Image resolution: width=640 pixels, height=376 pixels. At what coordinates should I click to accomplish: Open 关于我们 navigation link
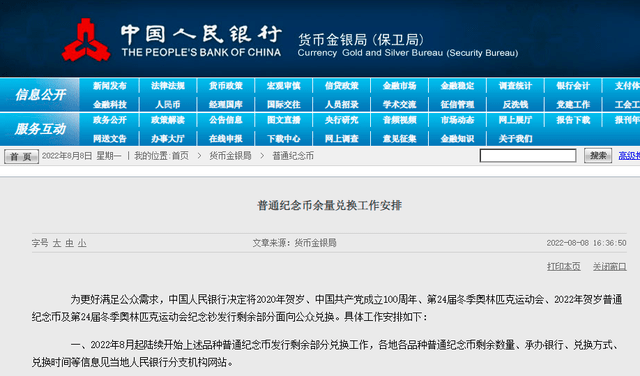pyautogui.click(x=516, y=139)
